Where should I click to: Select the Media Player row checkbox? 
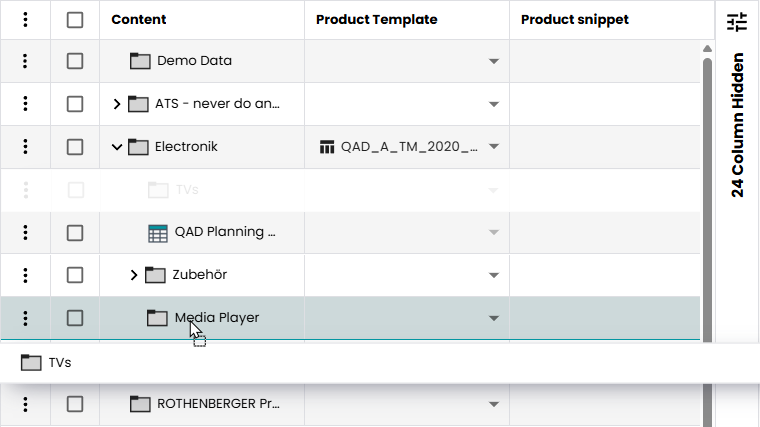tap(75, 318)
